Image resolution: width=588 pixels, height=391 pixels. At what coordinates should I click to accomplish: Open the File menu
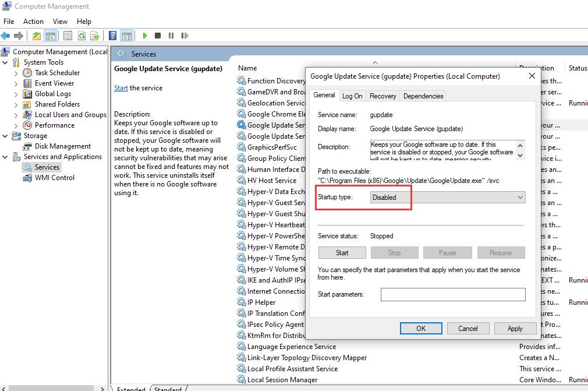tap(9, 22)
